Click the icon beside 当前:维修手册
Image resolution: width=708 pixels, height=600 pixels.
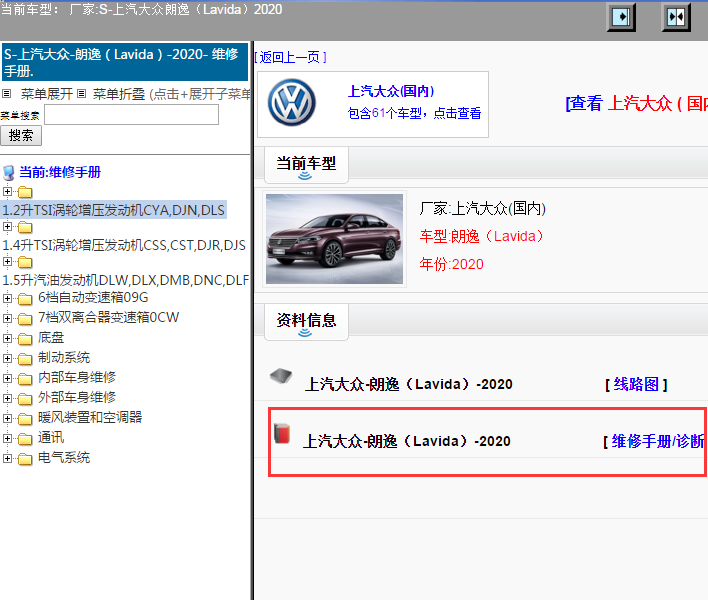point(9,172)
